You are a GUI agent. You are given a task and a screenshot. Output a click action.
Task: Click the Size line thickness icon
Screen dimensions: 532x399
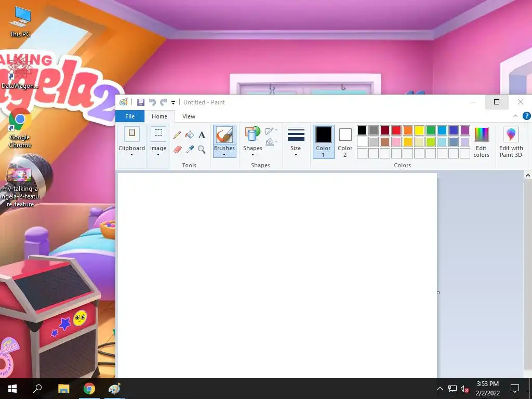pyautogui.click(x=296, y=134)
